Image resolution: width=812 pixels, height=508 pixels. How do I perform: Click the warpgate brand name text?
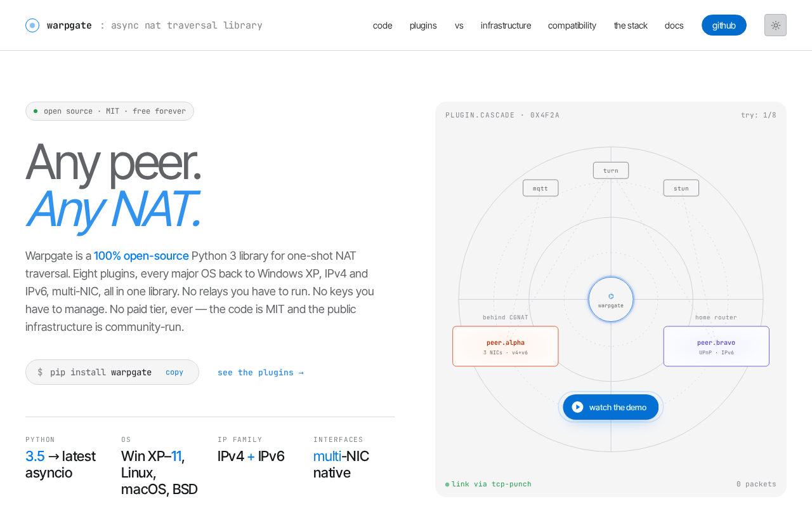(69, 25)
